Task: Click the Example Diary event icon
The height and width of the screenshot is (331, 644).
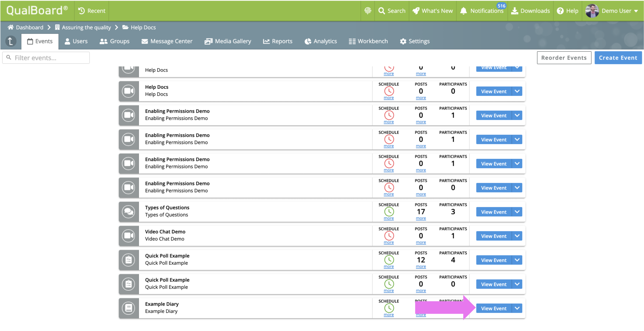Action: pos(128,308)
